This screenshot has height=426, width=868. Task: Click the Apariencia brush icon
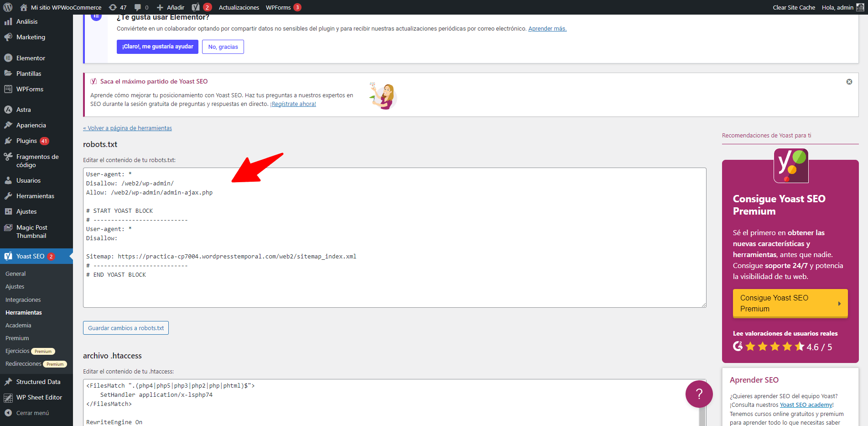8,125
